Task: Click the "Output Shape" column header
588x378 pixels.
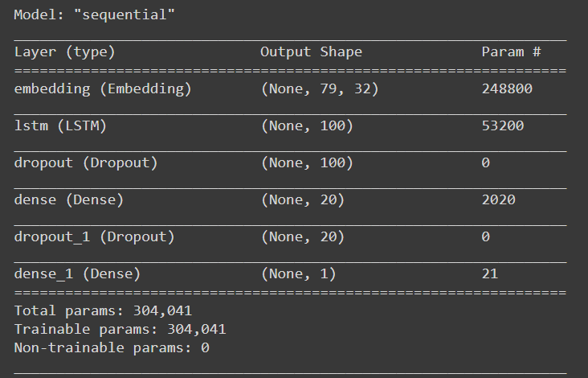Action: click(x=311, y=52)
